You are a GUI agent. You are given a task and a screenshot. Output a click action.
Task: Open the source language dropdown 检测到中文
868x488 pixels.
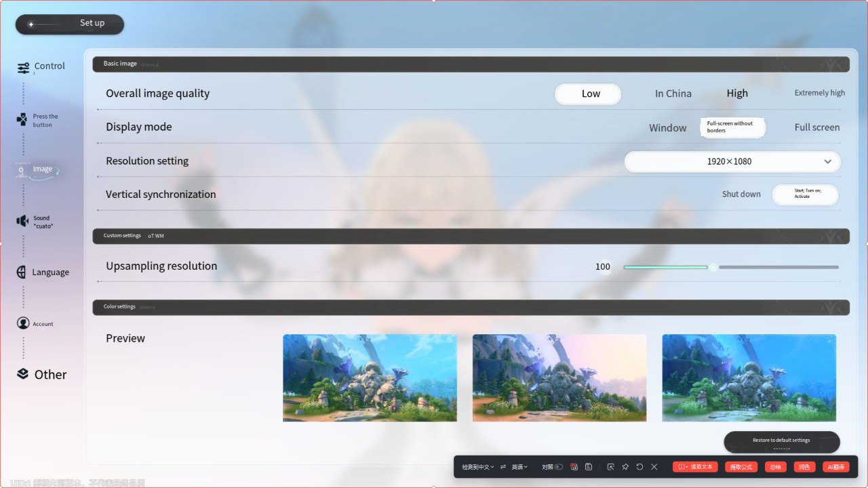tap(478, 467)
